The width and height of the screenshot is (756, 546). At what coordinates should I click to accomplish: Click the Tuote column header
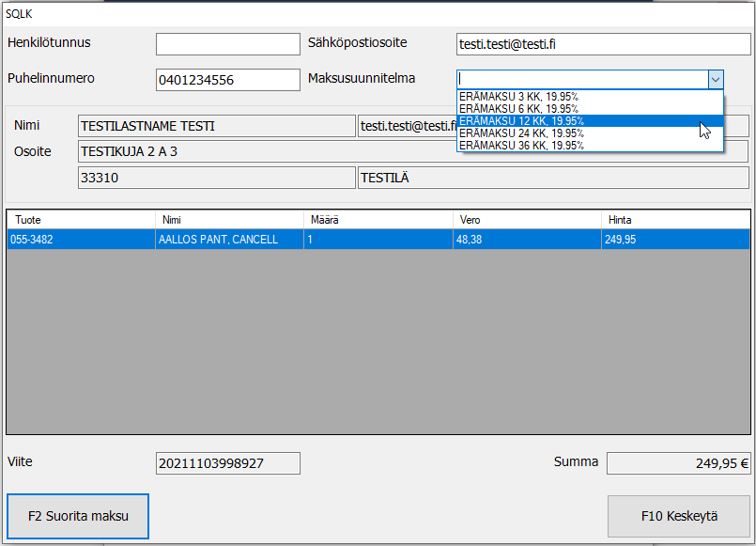pos(81,220)
